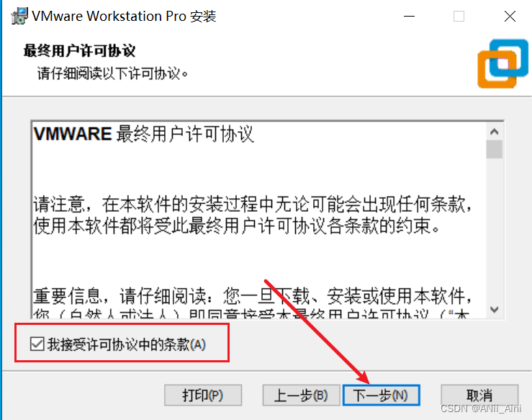The image size is (532, 420).
Task: Cancel setup with the 取消 button
Action: click(479, 396)
